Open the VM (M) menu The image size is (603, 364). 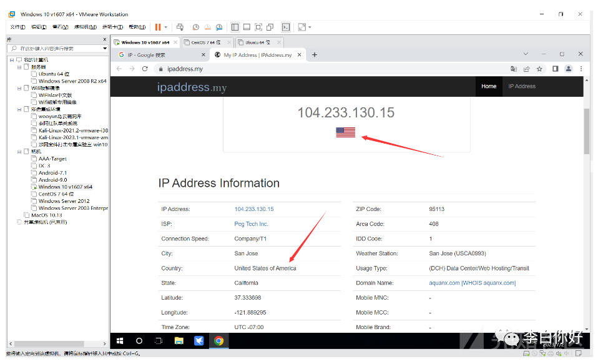pyautogui.click(x=85, y=27)
